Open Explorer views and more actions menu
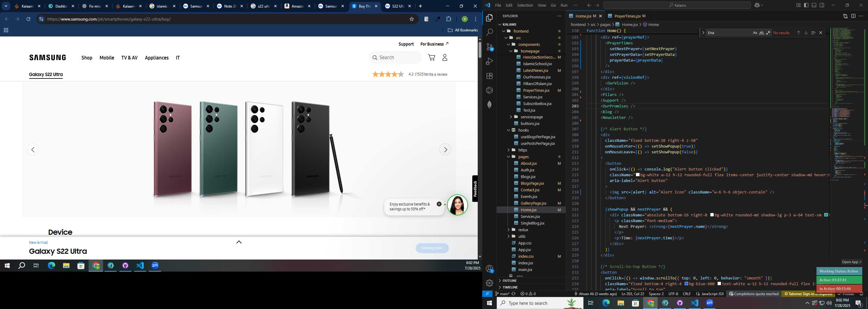Image resolution: width=868 pixels, height=309 pixels. (x=559, y=16)
